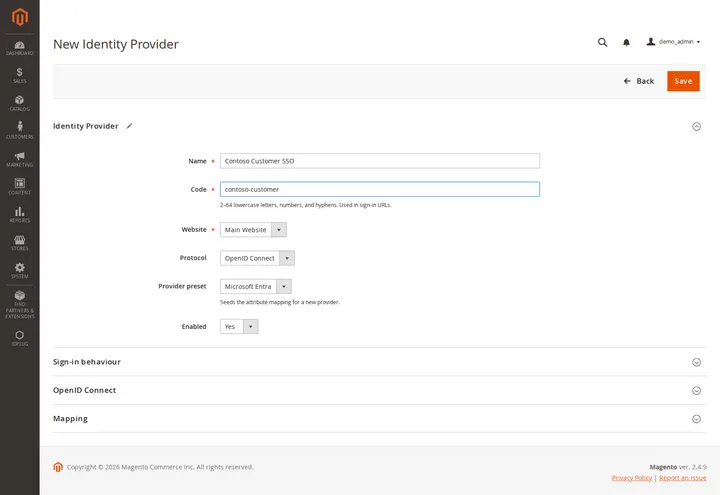Open the Dashboard sidebar menu

click(x=20, y=48)
